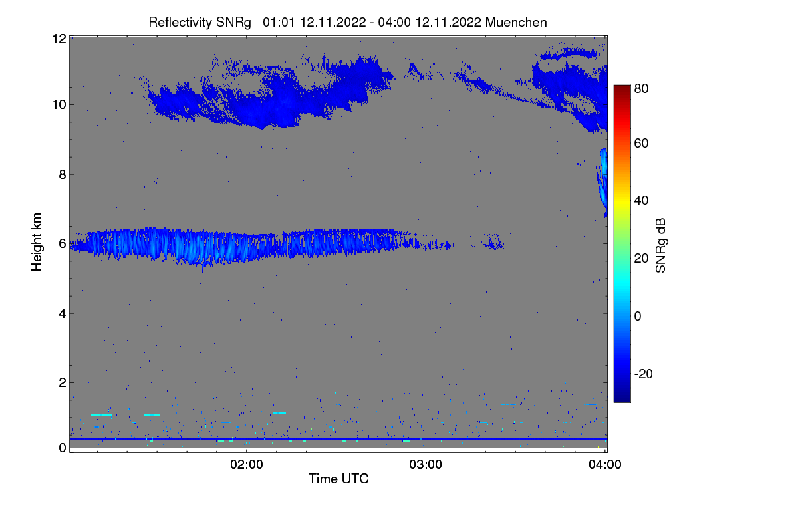
Task: Click the '03:00' time axis tick label
Action: click(426, 465)
